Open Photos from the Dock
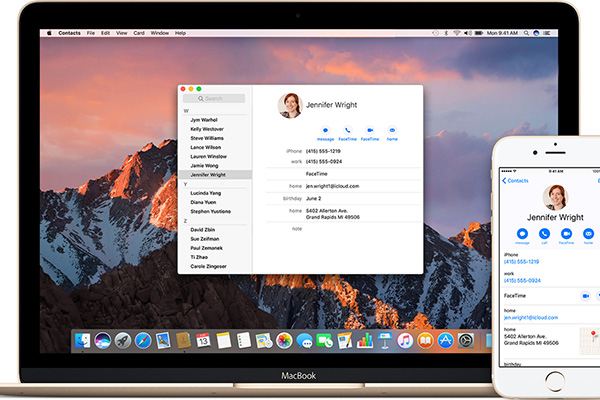600x400 pixels. 284,341
